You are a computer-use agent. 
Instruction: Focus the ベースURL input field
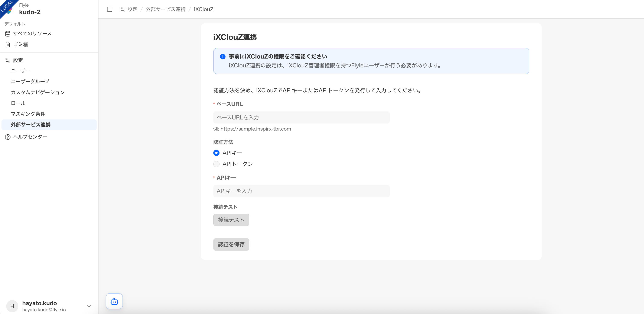tap(301, 117)
